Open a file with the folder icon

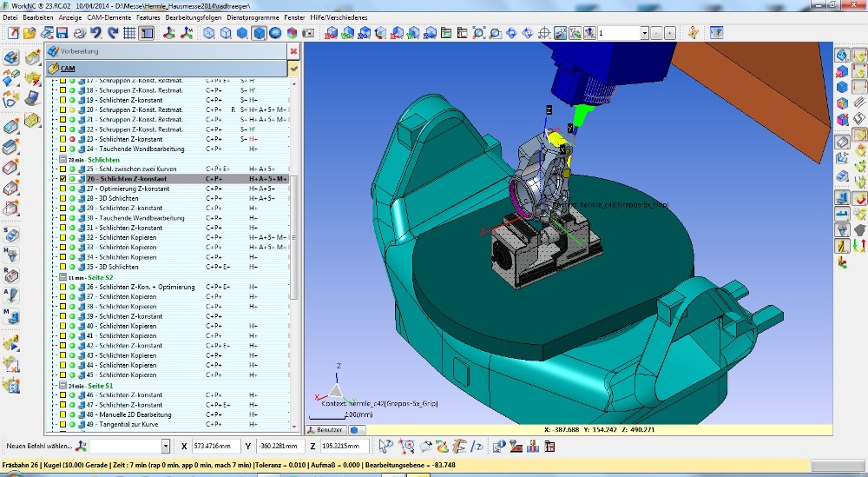point(30,33)
